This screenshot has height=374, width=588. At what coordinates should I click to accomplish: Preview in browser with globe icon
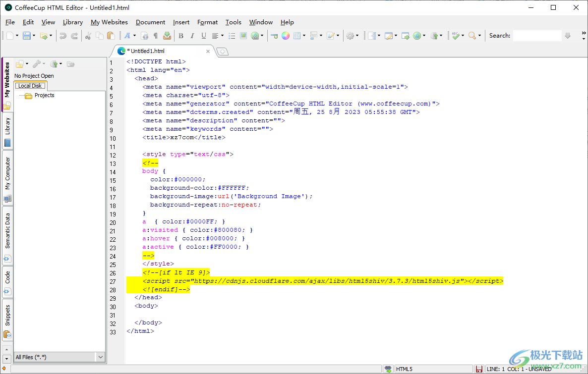point(417,36)
